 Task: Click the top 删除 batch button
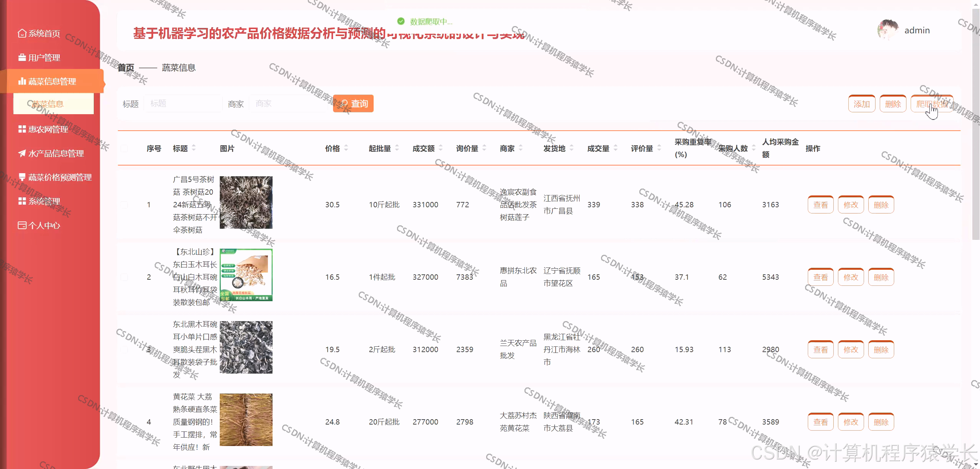[x=893, y=104]
